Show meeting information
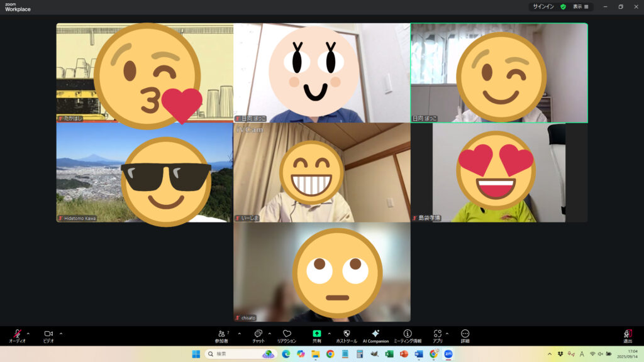 point(408,334)
